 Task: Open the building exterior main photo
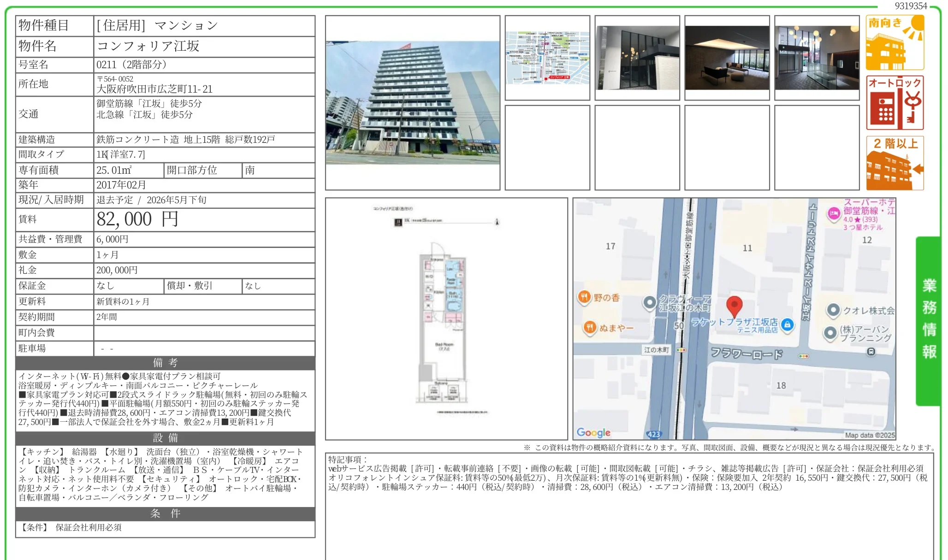pos(412,103)
